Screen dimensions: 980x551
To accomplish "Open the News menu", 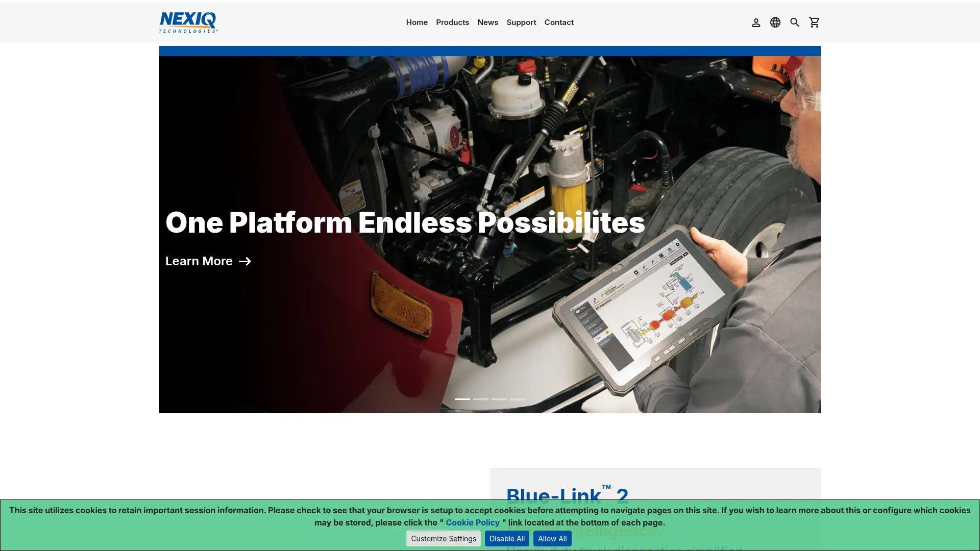I will tap(487, 22).
